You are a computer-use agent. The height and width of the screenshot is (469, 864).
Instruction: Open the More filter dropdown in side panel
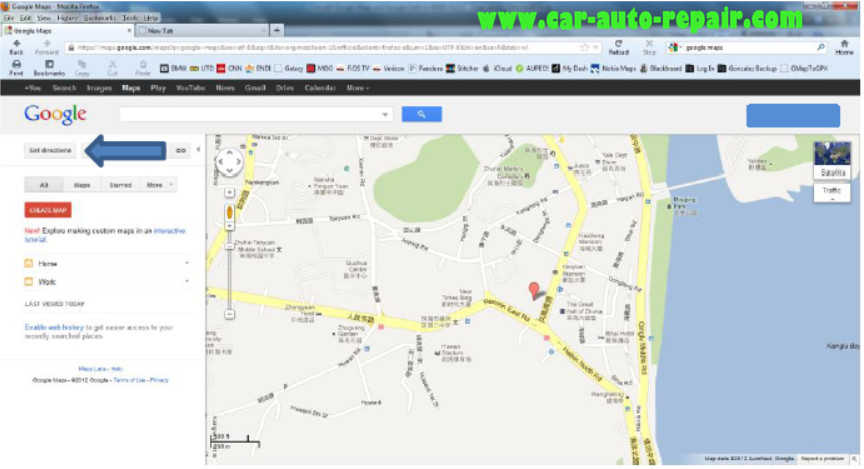point(159,185)
